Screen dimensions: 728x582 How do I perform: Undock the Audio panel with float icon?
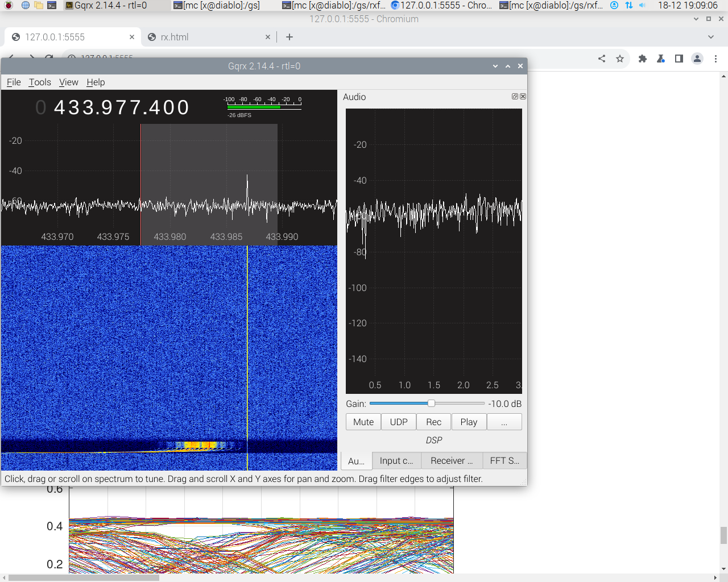(x=515, y=97)
